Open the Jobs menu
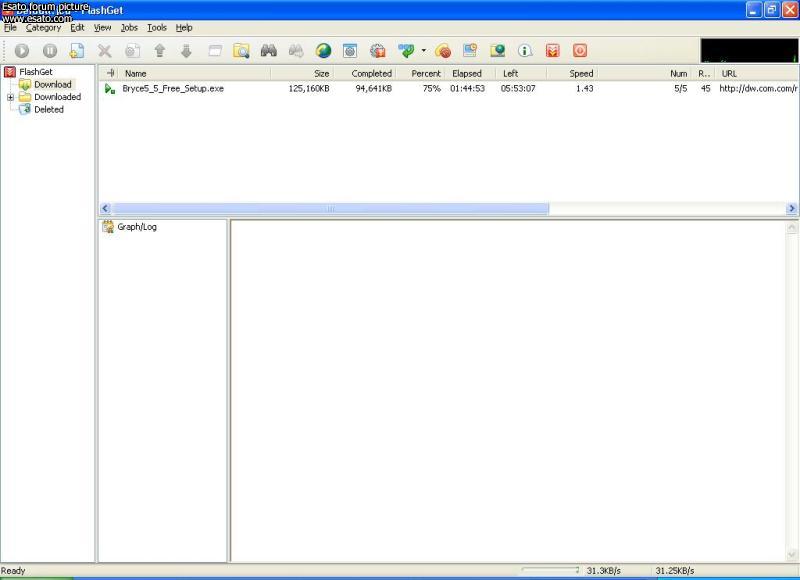Image resolution: width=800 pixels, height=580 pixels. click(x=129, y=28)
